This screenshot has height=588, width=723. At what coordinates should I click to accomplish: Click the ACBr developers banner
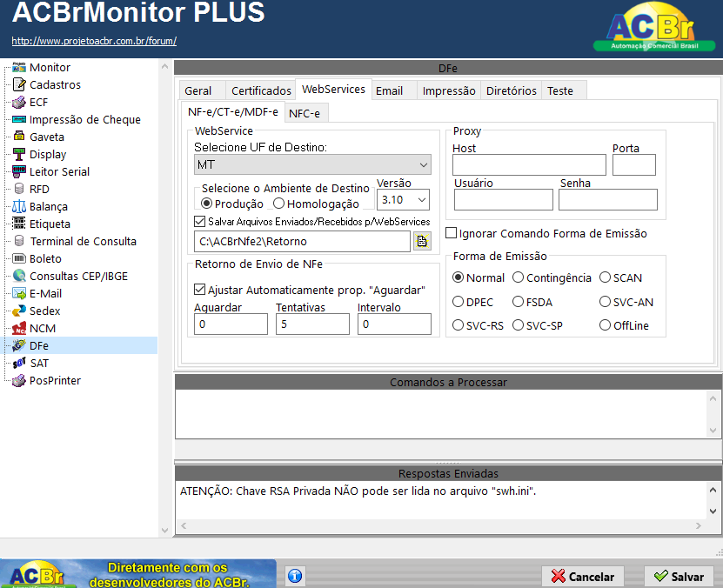[x=138, y=574]
